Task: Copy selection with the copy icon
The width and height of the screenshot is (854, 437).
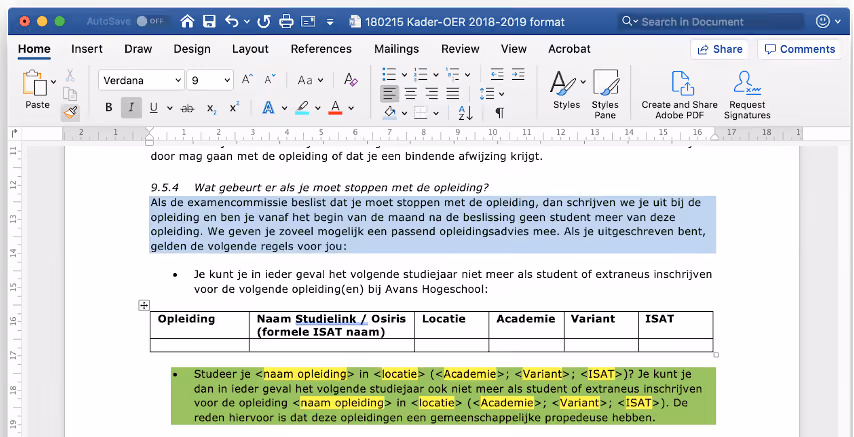Action: (70, 94)
